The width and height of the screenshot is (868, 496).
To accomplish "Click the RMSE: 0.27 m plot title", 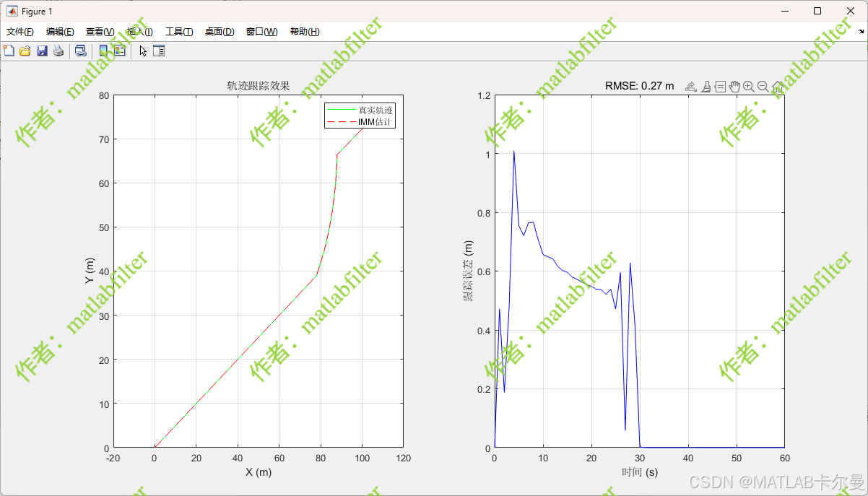I will tap(639, 86).
